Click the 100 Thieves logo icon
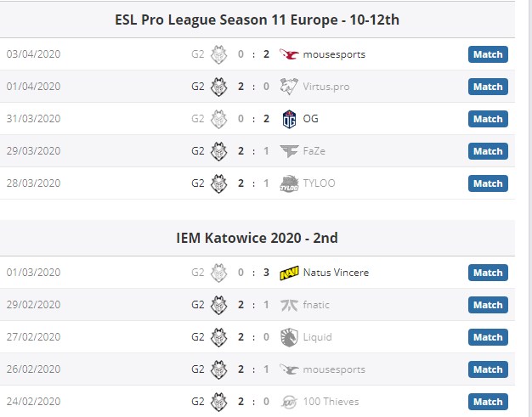The width and height of the screenshot is (532, 417). click(289, 402)
